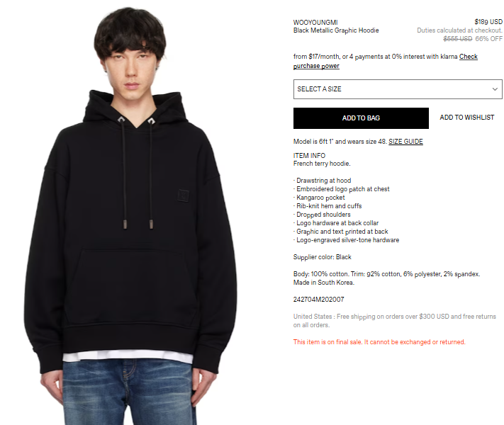Viewport: 504px width, 425px height.
Task: Add the hoodie to bag
Action: (361, 118)
